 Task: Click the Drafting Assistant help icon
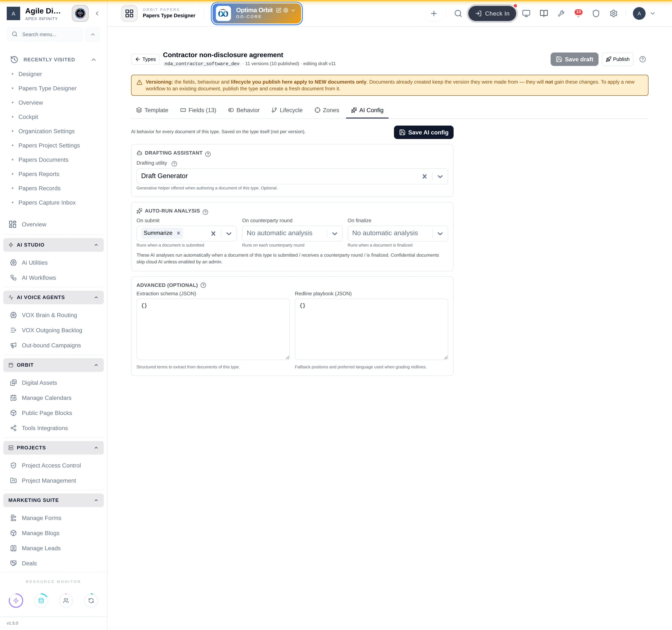click(208, 154)
